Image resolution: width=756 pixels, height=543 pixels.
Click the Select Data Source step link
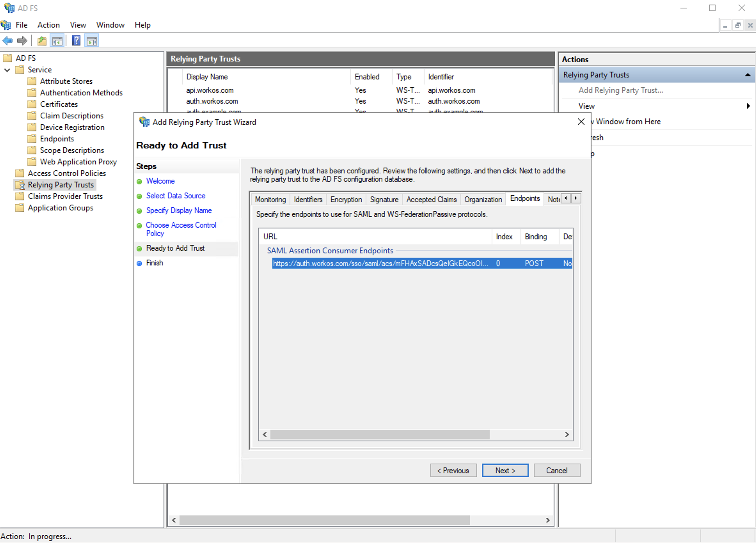(176, 195)
